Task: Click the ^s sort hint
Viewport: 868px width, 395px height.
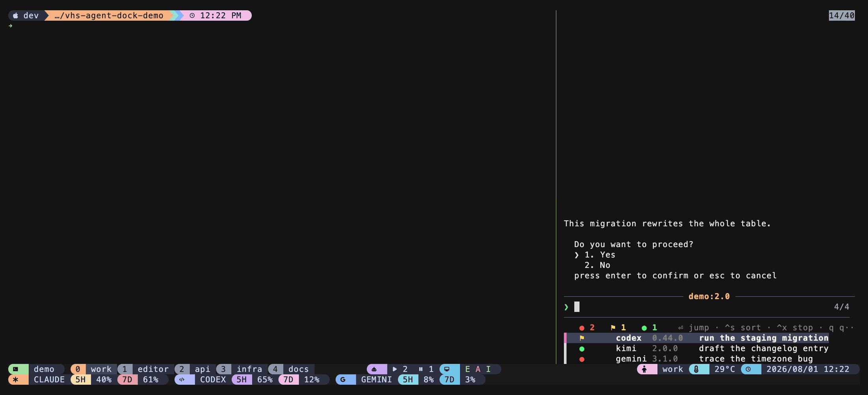Action: (743, 327)
